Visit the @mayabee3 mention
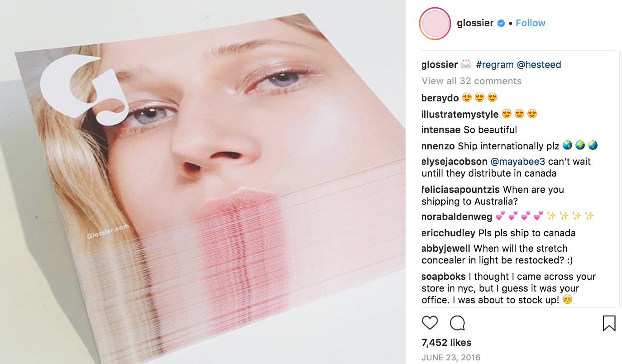Screen dimensions: 622x364 click(x=518, y=162)
